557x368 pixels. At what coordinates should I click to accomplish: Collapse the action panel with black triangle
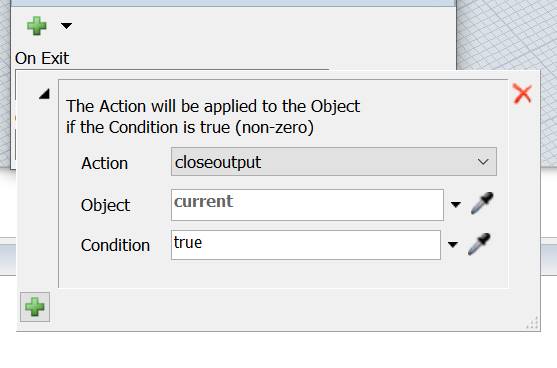pos(44,94)
